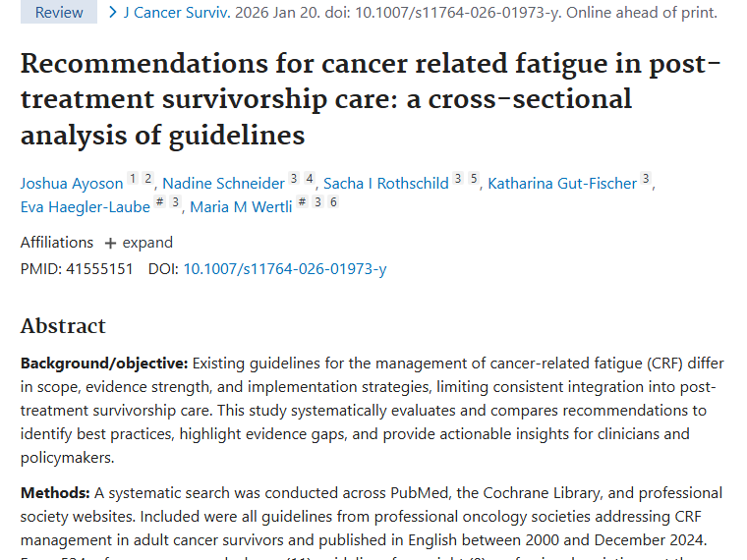The height and width of the screenshot is (560, 747).
Task: Open author Nadine Schneider's link
Action: (223, 183)
